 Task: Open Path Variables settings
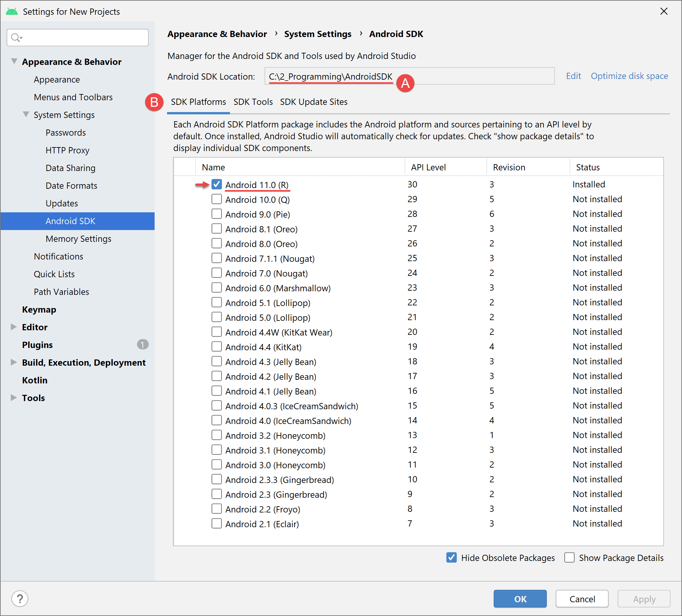[x=61, y=292]
